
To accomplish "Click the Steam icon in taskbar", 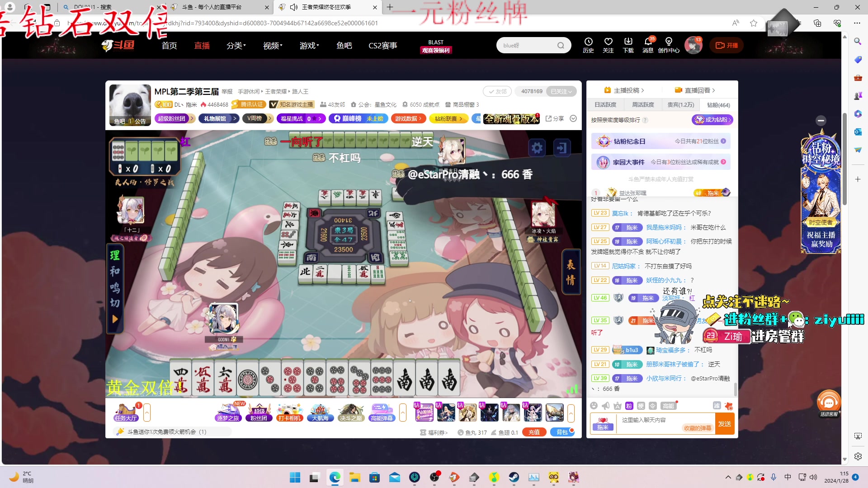I will [514, 477].
